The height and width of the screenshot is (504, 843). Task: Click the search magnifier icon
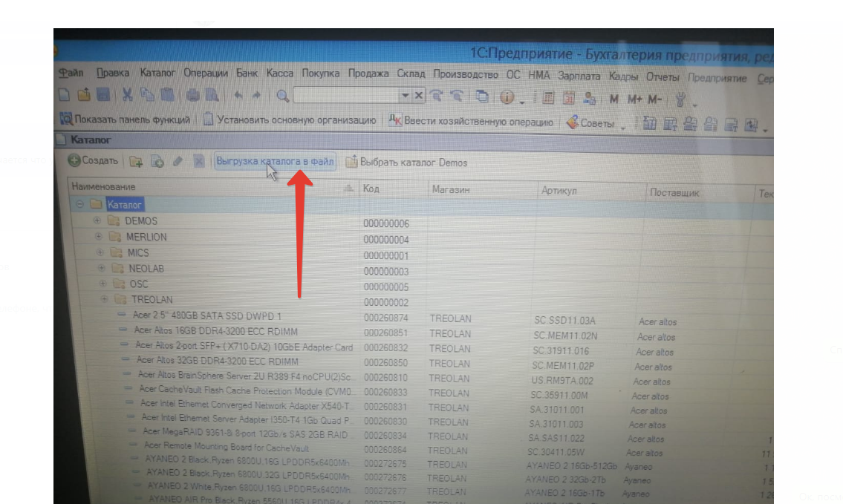pyautogui.click(x=282, y=96)
